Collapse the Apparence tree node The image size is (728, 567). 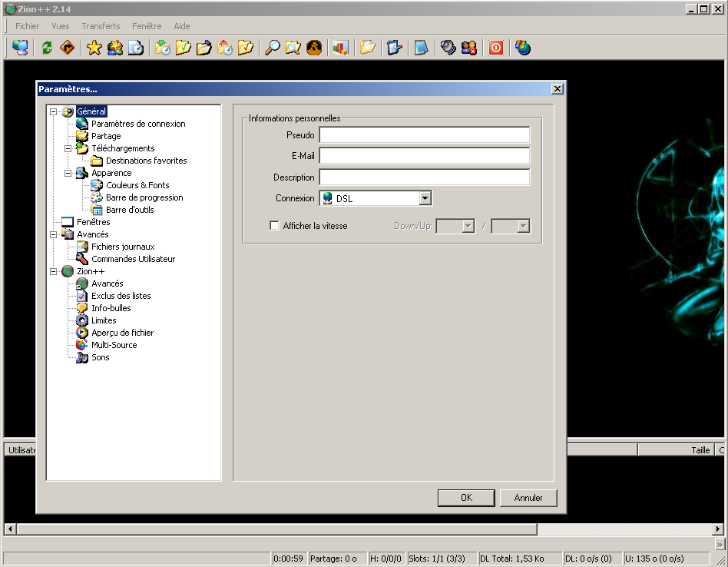click(x=68, y=173)
